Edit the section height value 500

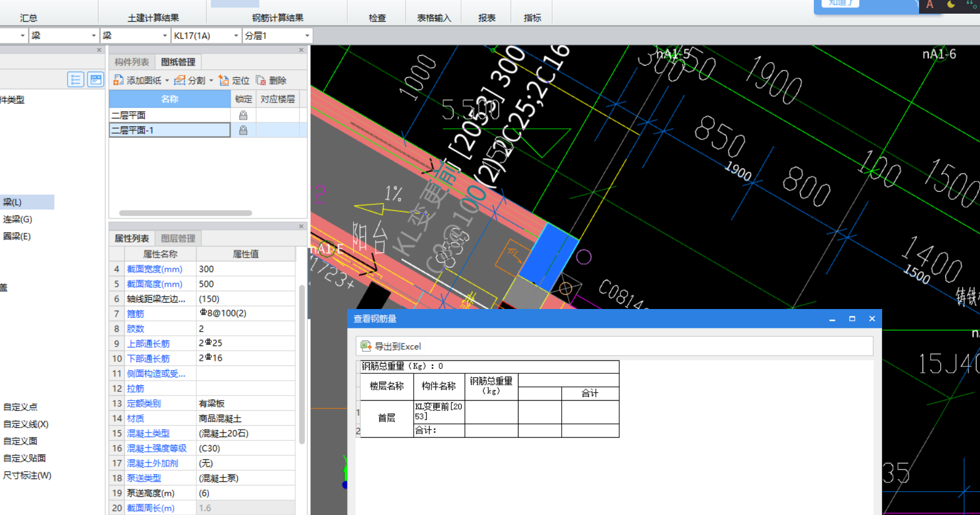click(x=246, y=284)
